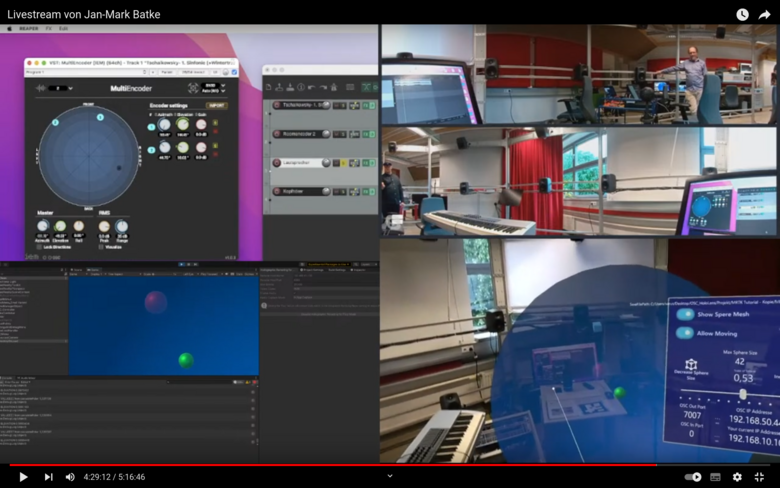The height and width of the screenshot is (488, 780).
Task: Select the green sphere in Unity view
Action: pos(186,360)
